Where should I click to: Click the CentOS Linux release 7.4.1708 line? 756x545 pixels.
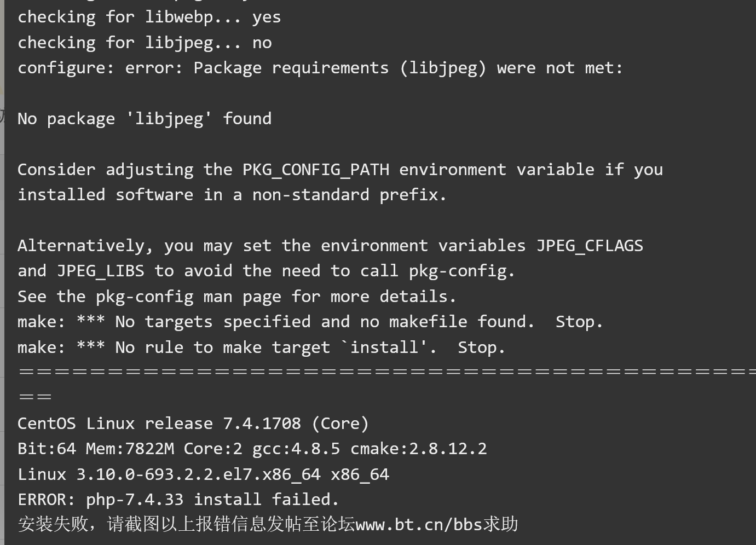point(193,424)
